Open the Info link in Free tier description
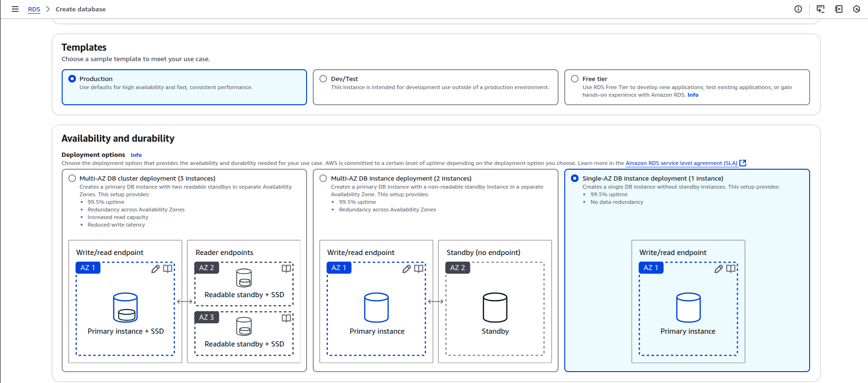868x383 pixels. [x=693, y=95]
